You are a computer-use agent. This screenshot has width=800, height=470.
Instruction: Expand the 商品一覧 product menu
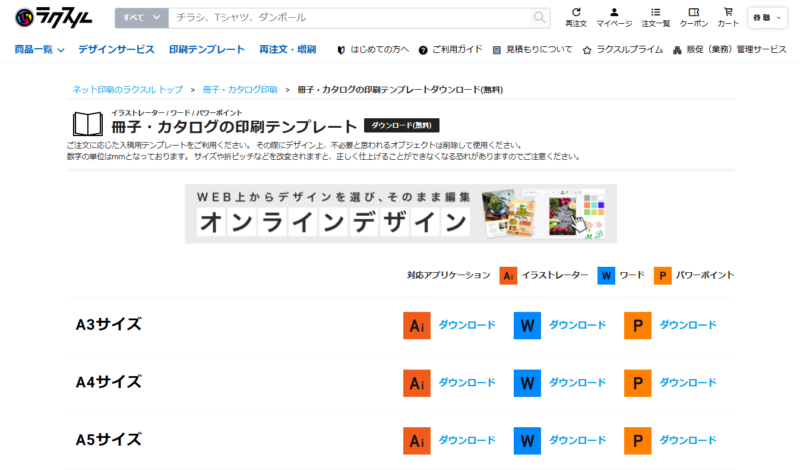40,49
